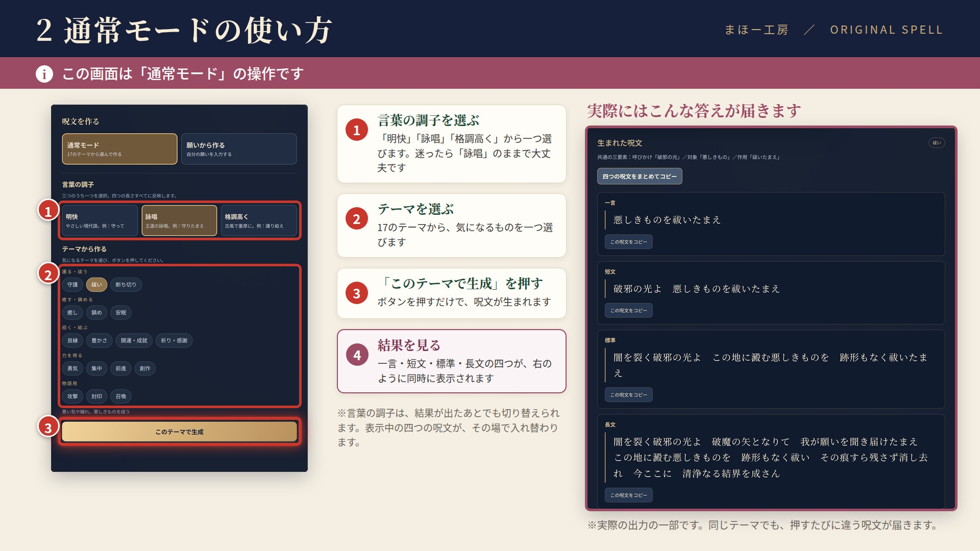
Task: Select the 良縁 theme chip
Action: [72, 341]
